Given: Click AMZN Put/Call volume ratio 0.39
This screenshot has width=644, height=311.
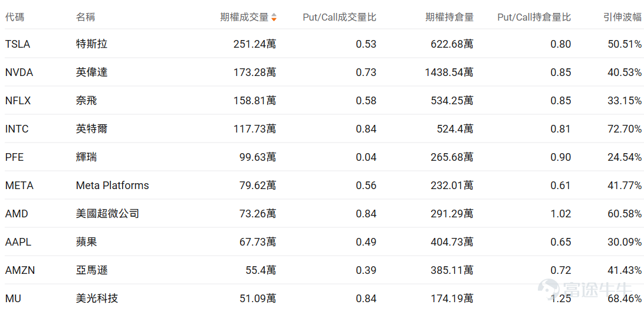Looking at the screenshot, I should pyautogui.click(x=366, y=270).
